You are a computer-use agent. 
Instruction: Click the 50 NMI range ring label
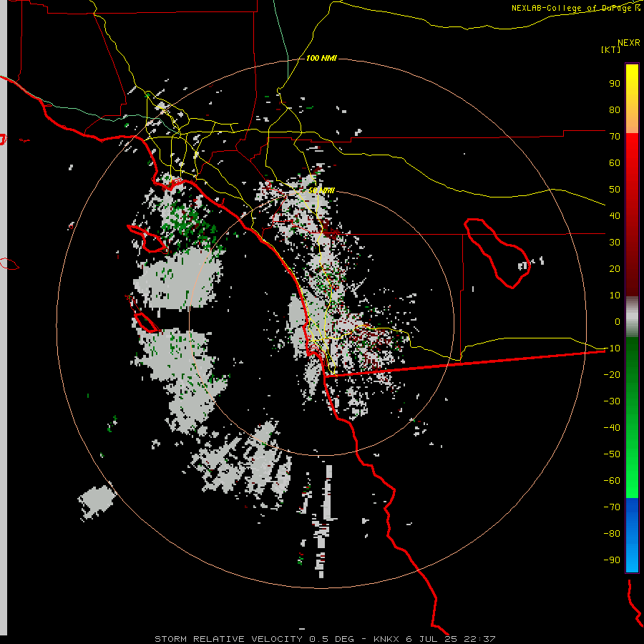tap(321, 191)
